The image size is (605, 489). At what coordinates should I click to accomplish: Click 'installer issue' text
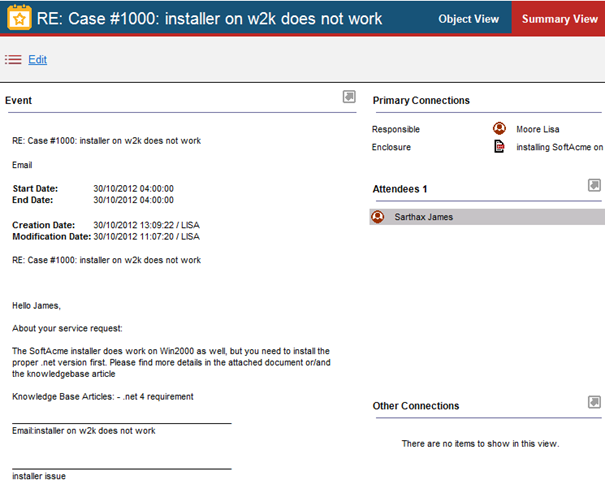pos(39,476)
